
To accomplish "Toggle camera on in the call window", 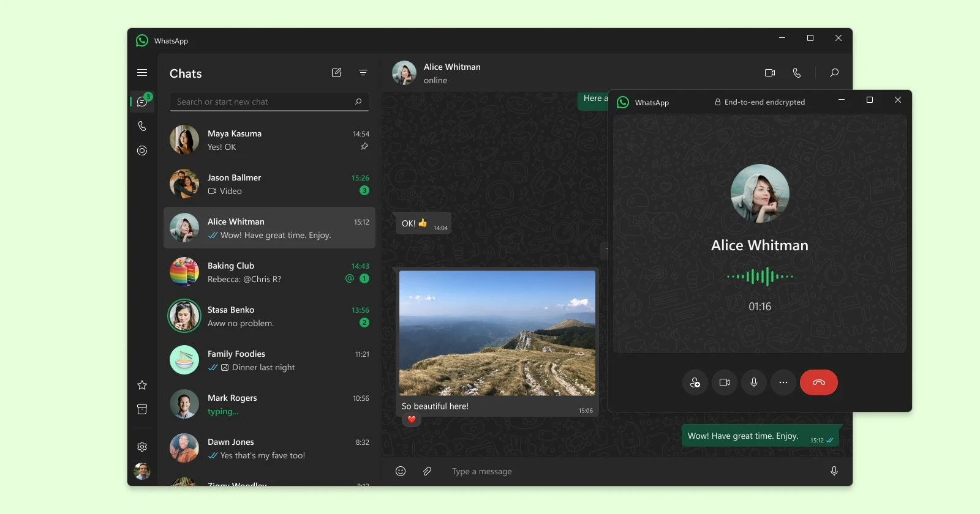I will tap(725, 382).
